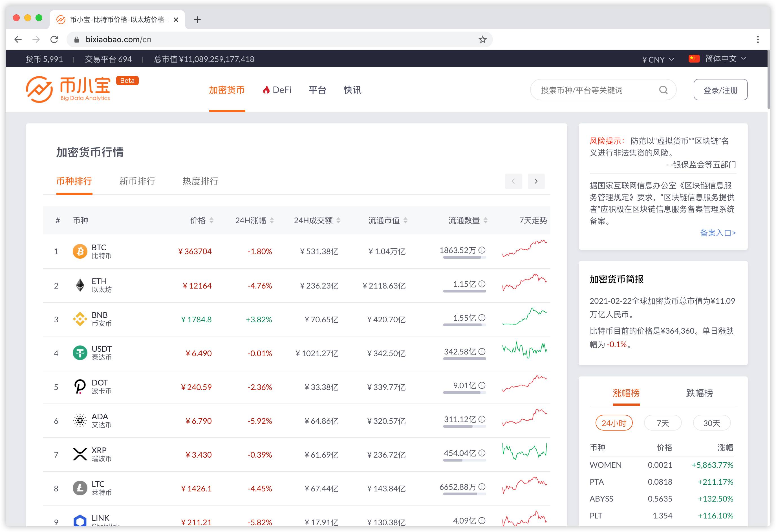Screen dimensions: 776x532
Task: Open the 加密货币 navigation item
Action: [x=227, y=90]
